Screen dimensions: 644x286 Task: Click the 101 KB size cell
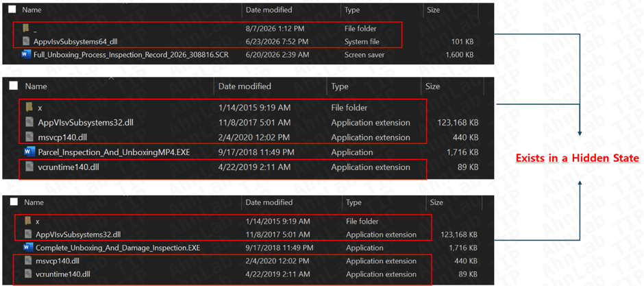(x=462, y=42)
